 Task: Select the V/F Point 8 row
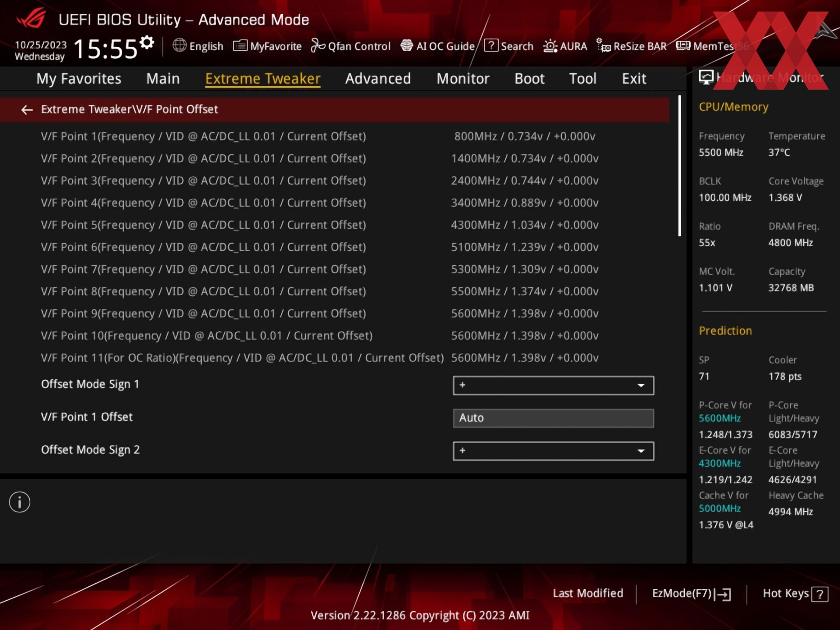click(335, 292)
